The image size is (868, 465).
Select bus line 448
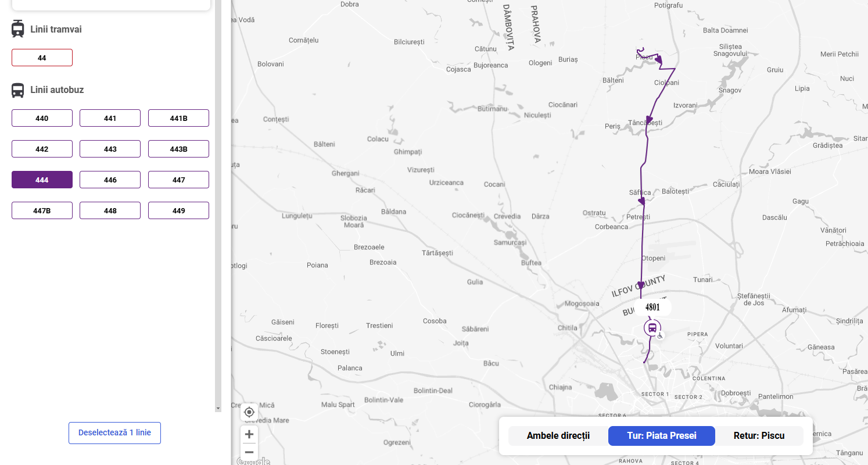point(110,210)
